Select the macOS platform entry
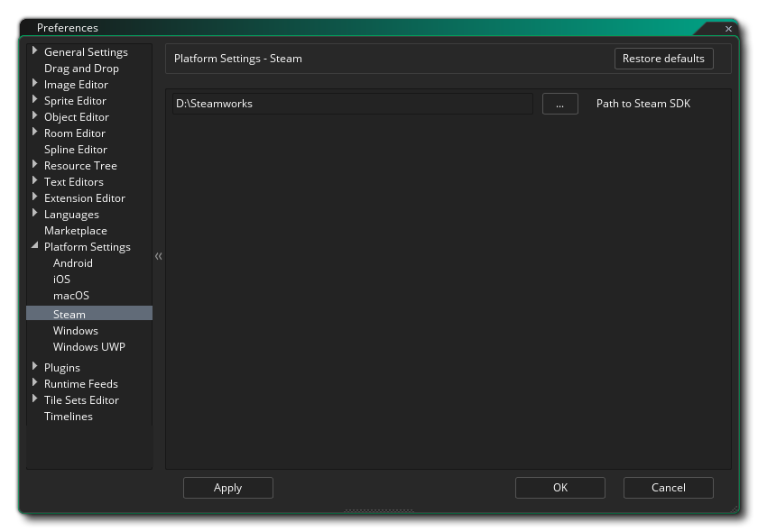 click(x=71, y=296)
